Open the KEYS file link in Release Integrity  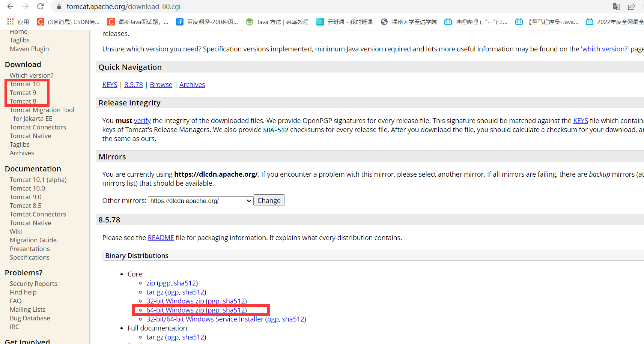pos(581,121)
